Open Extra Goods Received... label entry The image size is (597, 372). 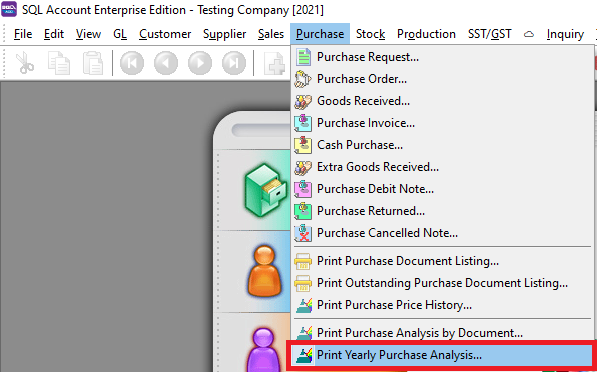(378, 167)
